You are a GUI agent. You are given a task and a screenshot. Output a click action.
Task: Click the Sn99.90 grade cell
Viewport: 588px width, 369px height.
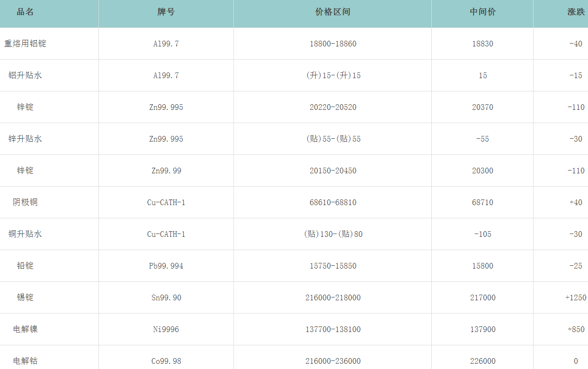click(x=166, y=297)
